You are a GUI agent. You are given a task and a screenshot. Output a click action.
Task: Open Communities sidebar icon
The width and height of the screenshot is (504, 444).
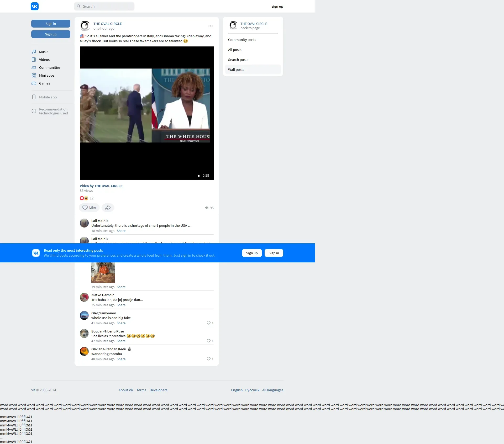[x=34, y=67]
